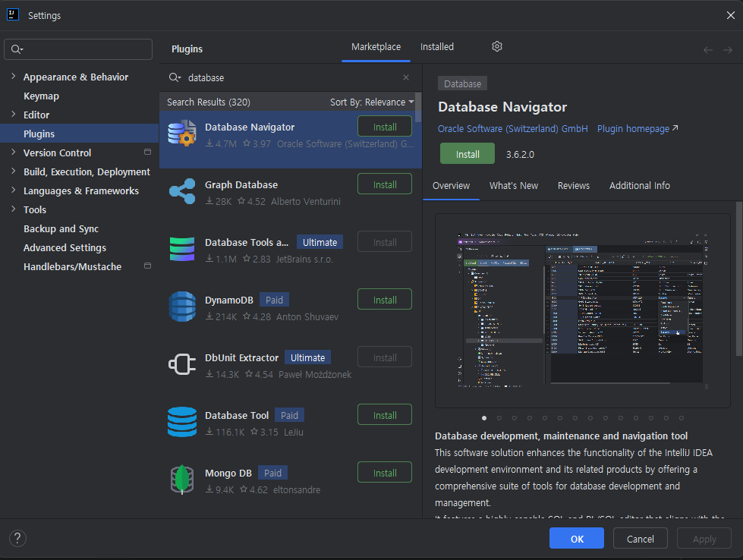Open the Additional Info tab
The height and width of the screenshot is (560, 743).
point(640,186)
